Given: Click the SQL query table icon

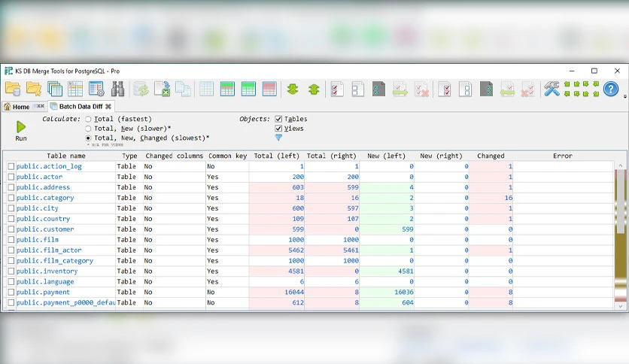Looking at the screenshot, I should tap(75, 89).
